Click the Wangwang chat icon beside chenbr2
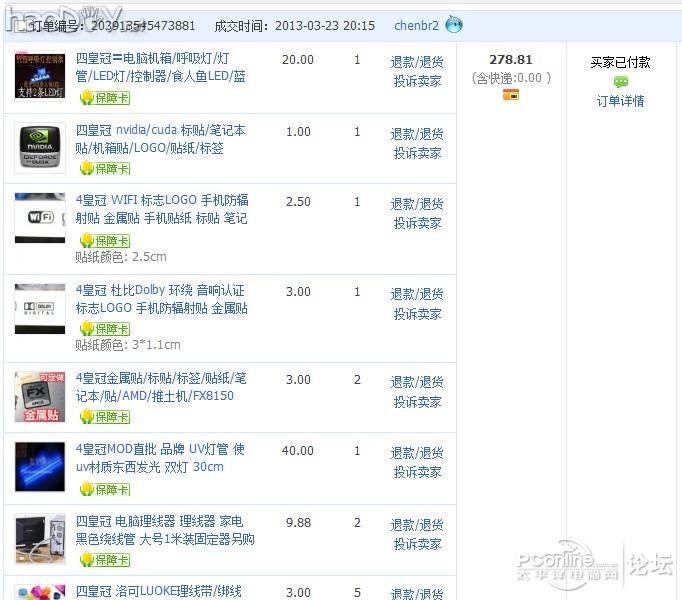 coord(454,25)
